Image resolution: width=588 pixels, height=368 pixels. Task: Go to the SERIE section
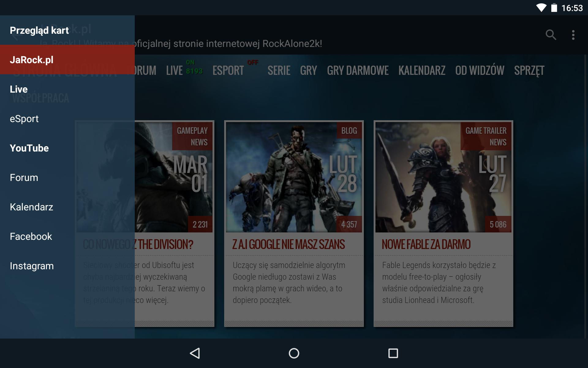pos(279,71)
